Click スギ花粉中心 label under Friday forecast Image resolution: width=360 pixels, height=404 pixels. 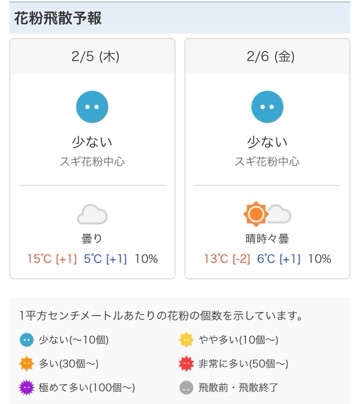click(x=267, y=162)
